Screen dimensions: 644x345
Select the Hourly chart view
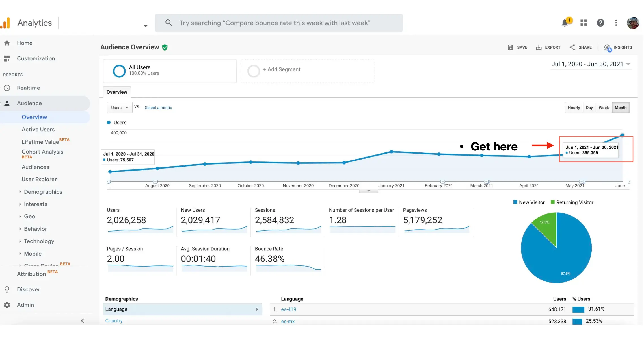pos(574,108)
